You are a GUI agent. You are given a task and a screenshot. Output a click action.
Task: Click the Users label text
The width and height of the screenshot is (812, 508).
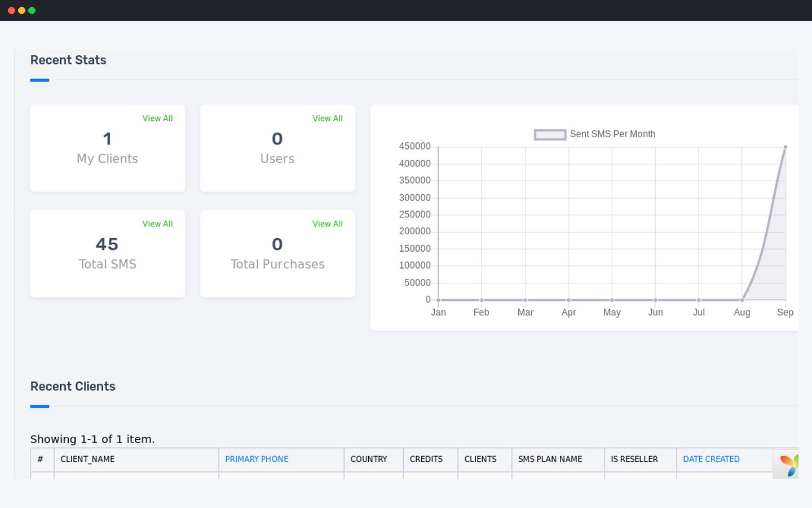coord(277,159)
